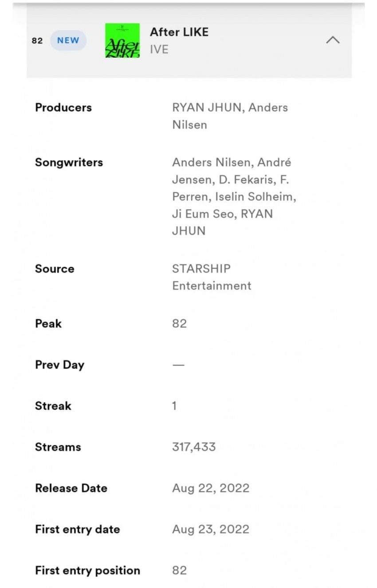Click the NEW badge beside rank 82
Viewport: 377px width, 588px height.
click(68, 40)
